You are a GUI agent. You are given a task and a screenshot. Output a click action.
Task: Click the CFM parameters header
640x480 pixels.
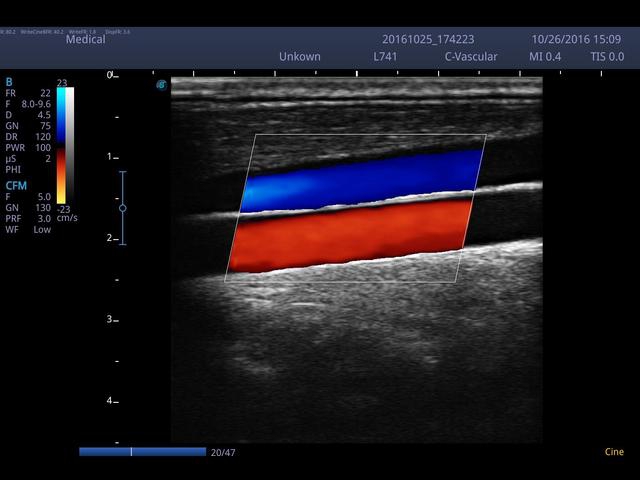pyautogui.click(x=16, y=185)
